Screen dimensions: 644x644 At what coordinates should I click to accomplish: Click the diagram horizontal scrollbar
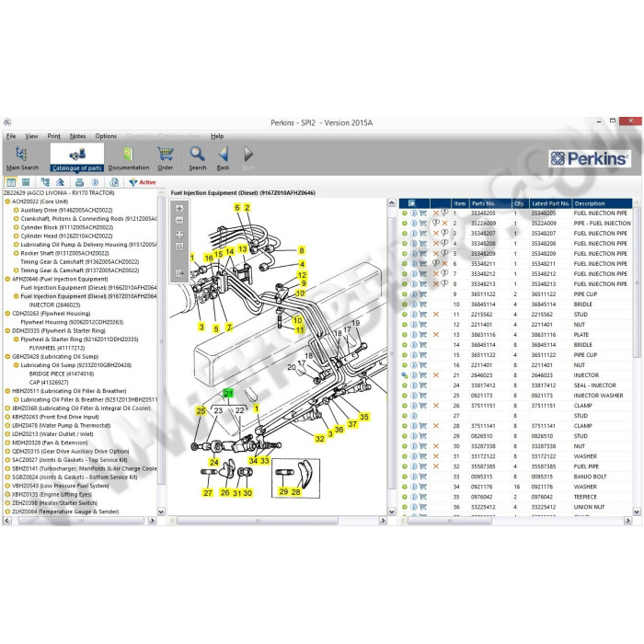(257, 521)
